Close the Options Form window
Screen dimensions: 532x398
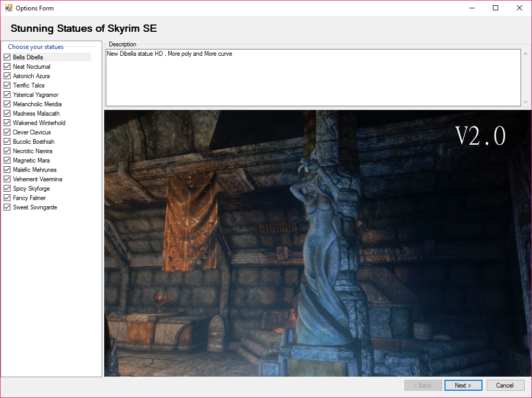(519, 8)
